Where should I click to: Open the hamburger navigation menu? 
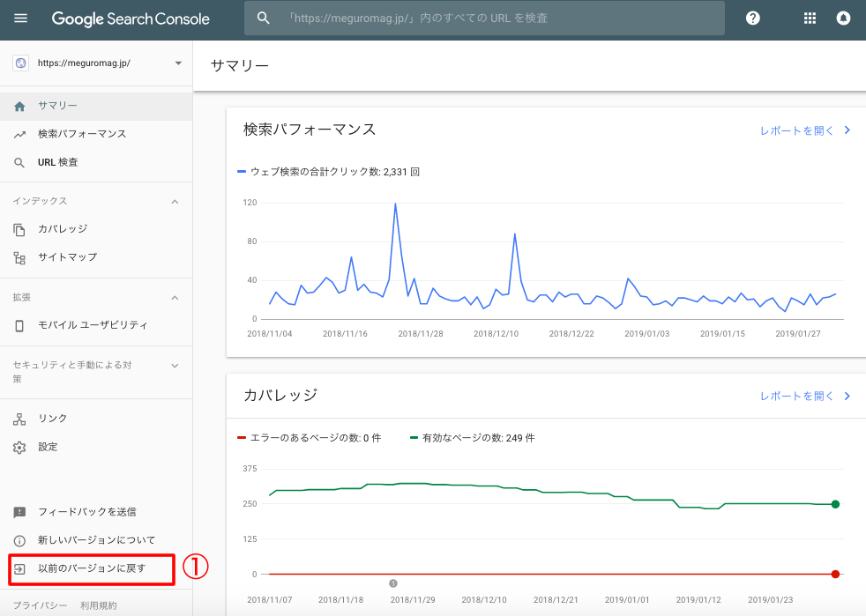pos(20,19)
